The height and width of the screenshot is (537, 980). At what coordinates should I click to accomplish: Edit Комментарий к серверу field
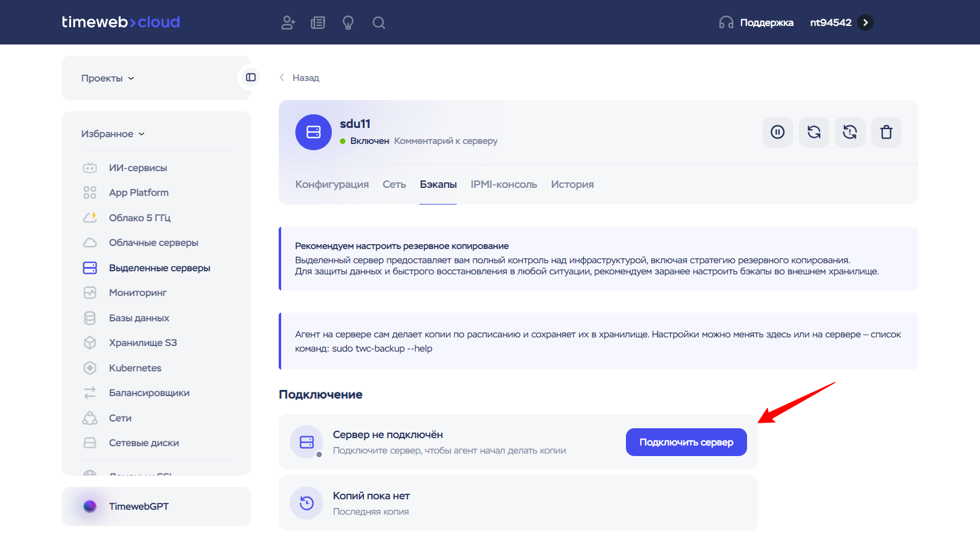(x=446, y=141)
